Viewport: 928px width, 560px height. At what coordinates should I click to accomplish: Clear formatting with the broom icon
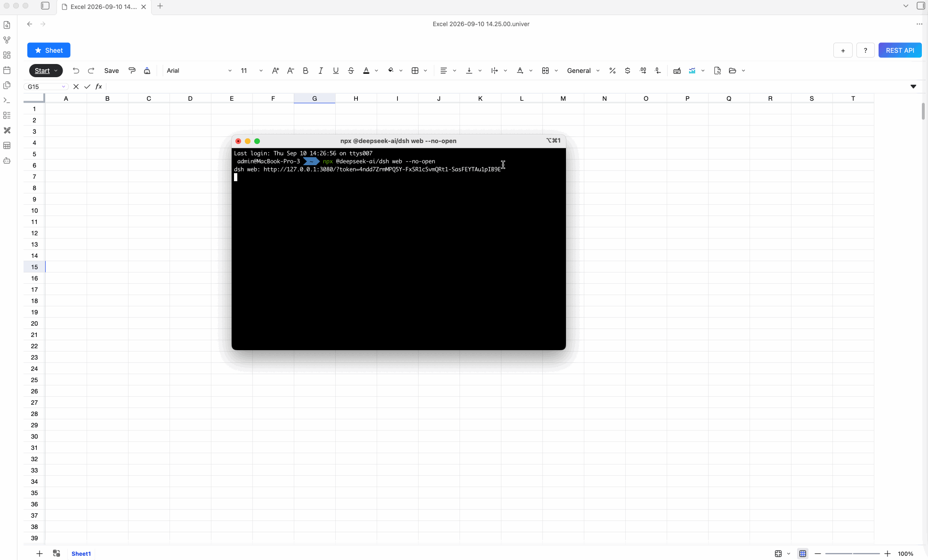147,71
